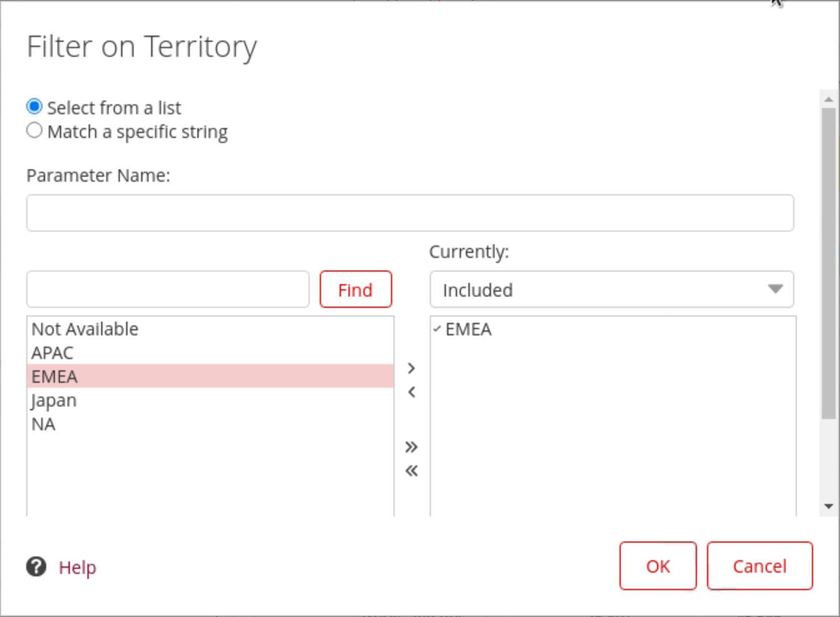
Task: Click the Parameter Name text field
Action: 410,213
